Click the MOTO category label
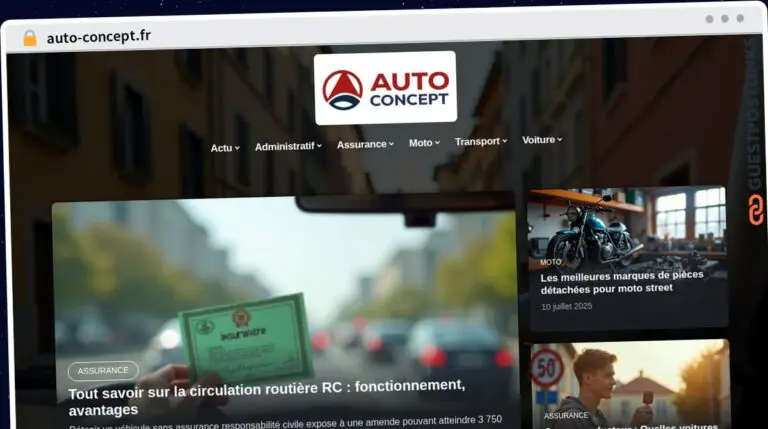This screenshot has height=429, width=768. pyautogui.click(x=551, y=262)
